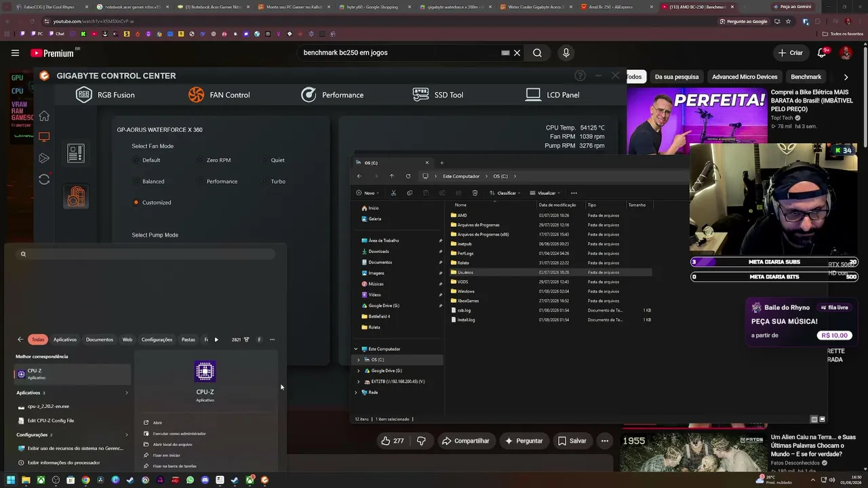The width and height of the screenshot is (868, 488).
Task: Switch to Aplicativos search filter
Action: click(x=65, y=340)
